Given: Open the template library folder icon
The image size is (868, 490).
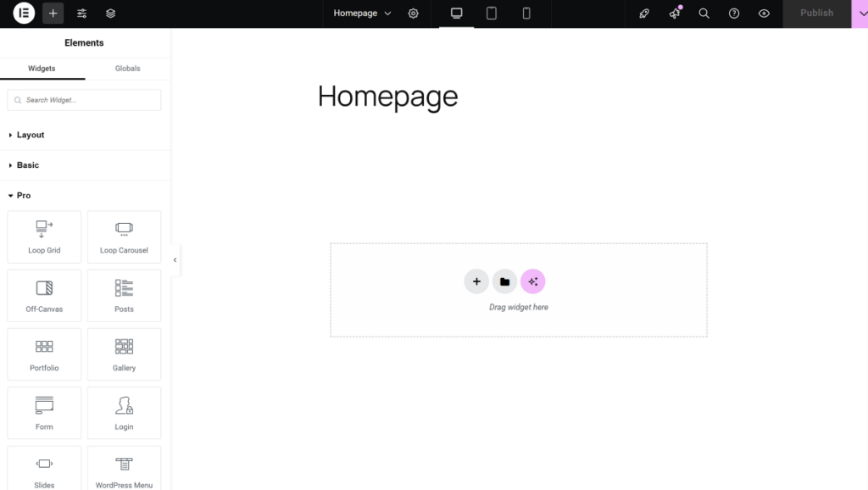Looking at the screenshot, I should tap(505, 281).
